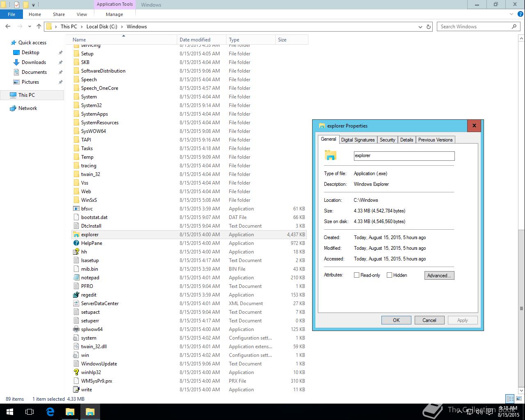Image resolution: width=525 pixels, height=420 pixels.
Task: Click the twain_32.dll file icon
Action: click(76, 347)
